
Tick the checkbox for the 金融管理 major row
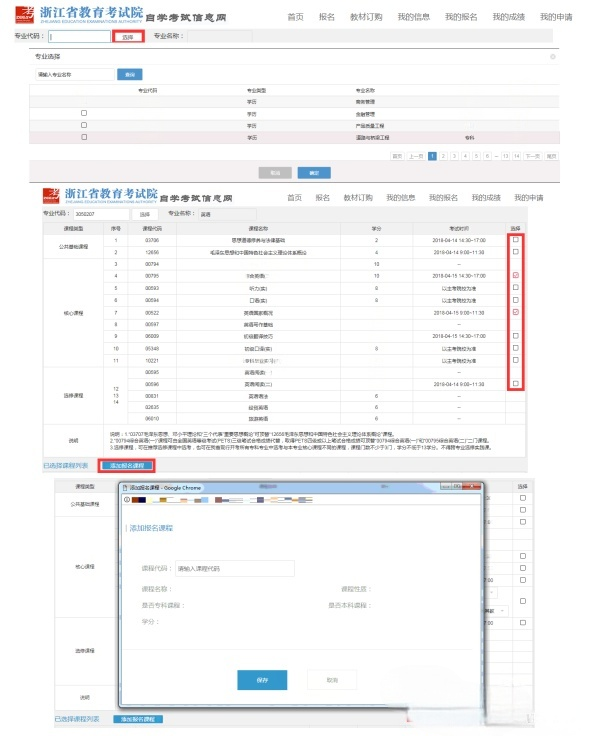84,113
